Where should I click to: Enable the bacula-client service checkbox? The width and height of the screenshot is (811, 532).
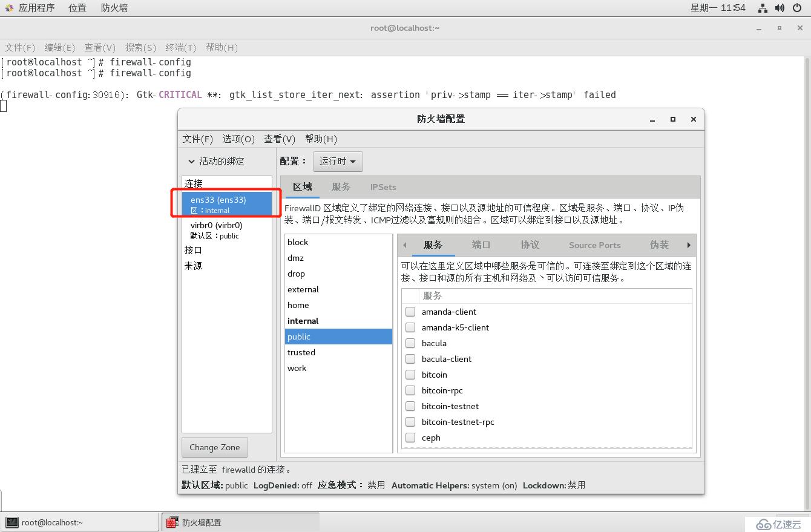(x=410, y=359)
